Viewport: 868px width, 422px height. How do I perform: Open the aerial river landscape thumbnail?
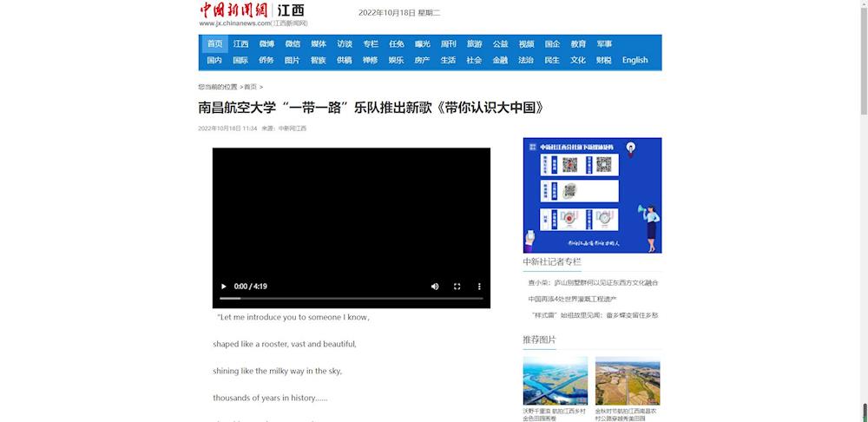click(555, 380)
